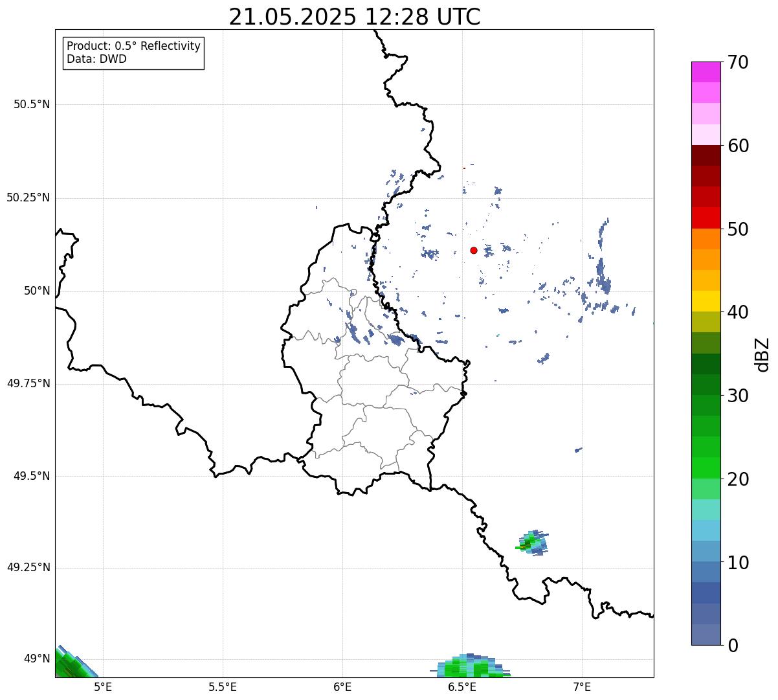This screenshot has width=778, height=700.
Task: Click the plot title "21.05.2025 12:28 UTC"
Action: click(x=355, y=17)
